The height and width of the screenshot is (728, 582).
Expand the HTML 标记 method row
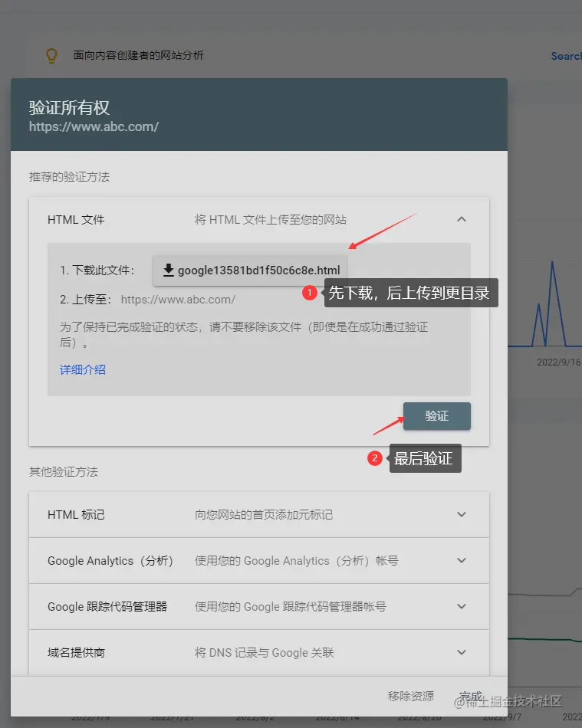tap(258, 514)
